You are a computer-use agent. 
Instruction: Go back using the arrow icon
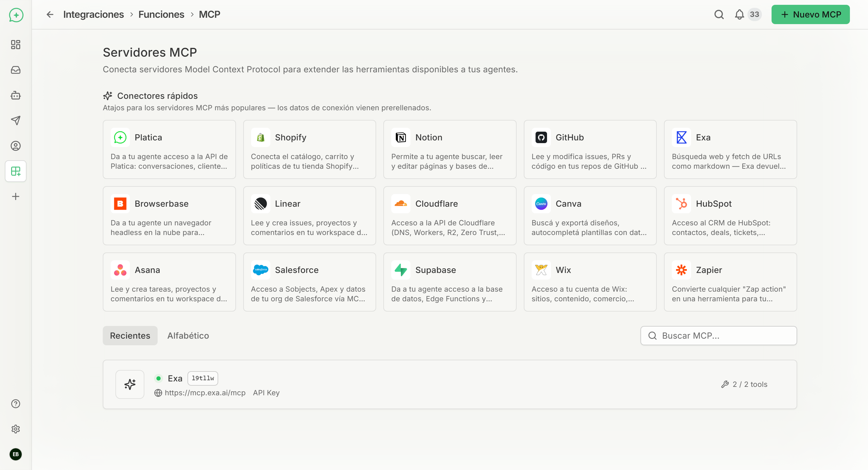click(50, 14)
